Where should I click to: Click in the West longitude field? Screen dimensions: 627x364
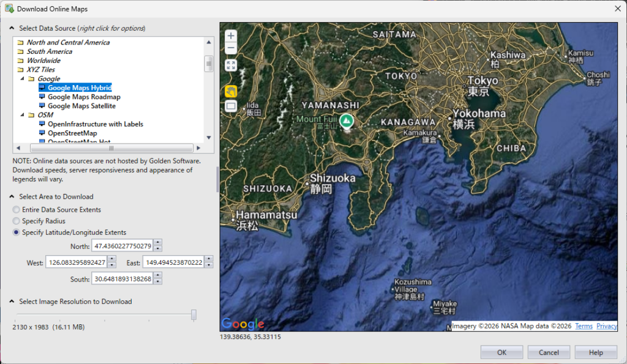[77, 262]
